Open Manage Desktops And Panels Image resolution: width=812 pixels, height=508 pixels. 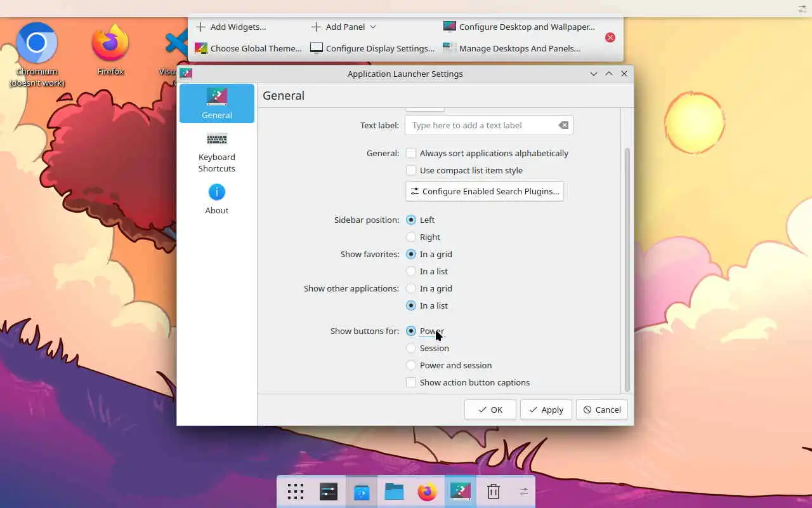click(512, 48)
